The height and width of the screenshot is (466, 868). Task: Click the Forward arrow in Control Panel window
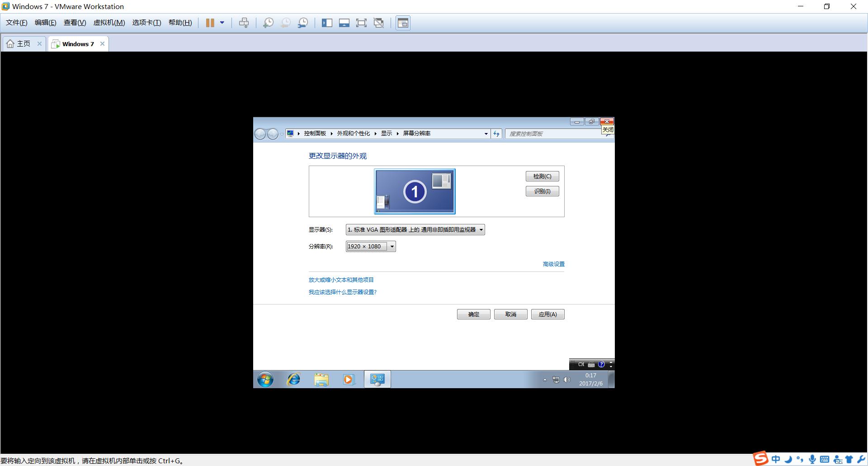(273, 133)
